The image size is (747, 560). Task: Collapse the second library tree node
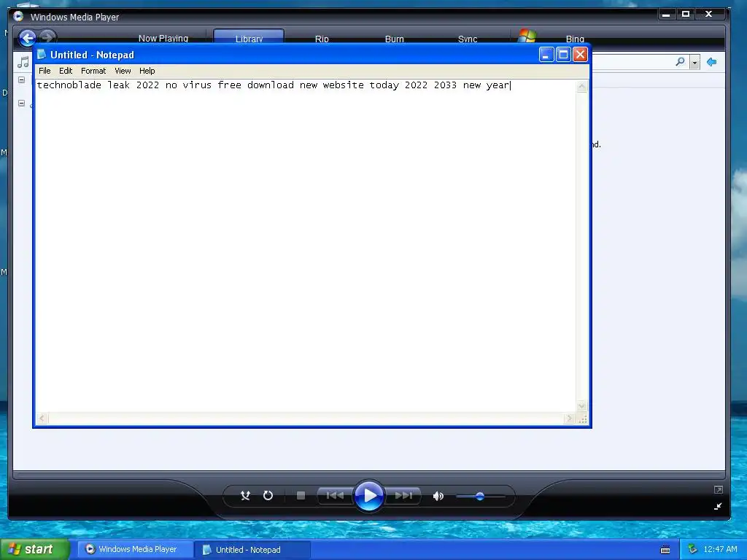point(21,103)
